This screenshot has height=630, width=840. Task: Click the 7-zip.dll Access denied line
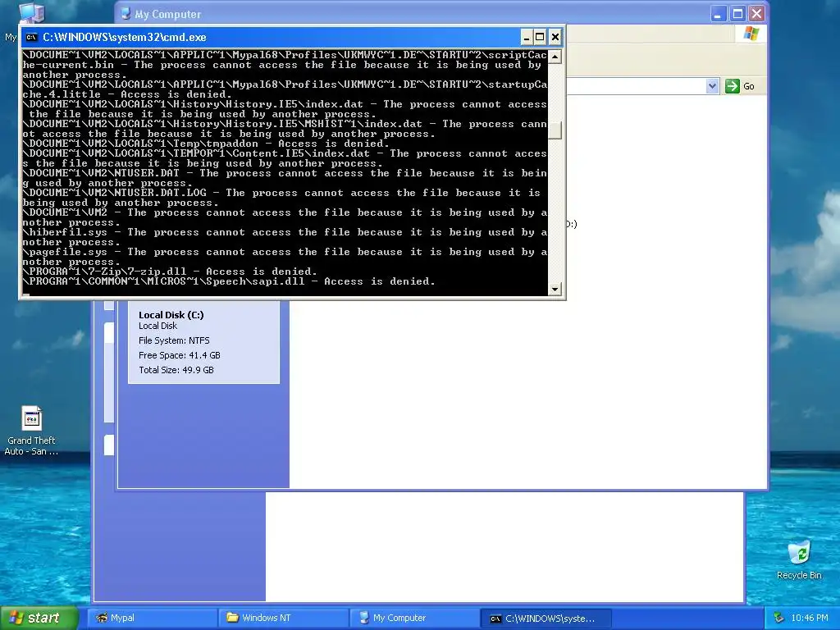(x=170, y=272)
